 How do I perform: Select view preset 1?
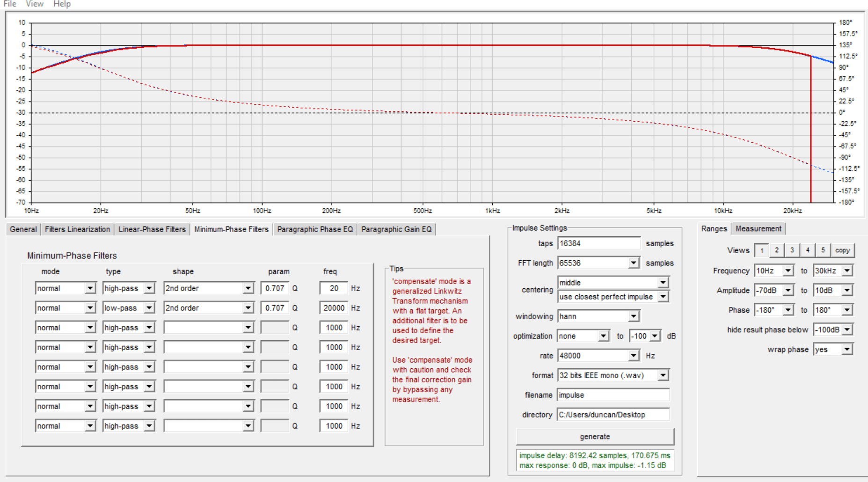[762, 250]
